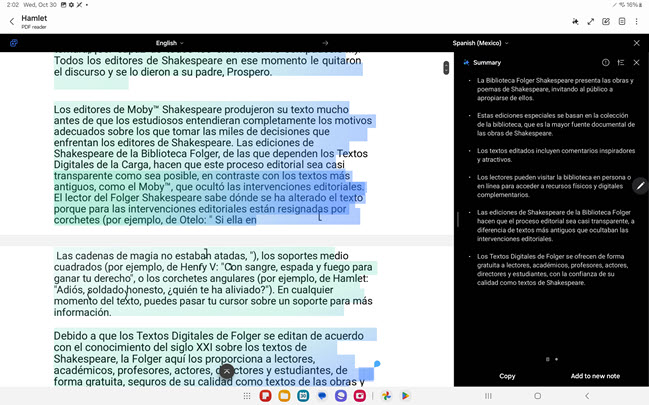Tap the scroll-to-top floating button
649x405 pixels.
[227, 371]
